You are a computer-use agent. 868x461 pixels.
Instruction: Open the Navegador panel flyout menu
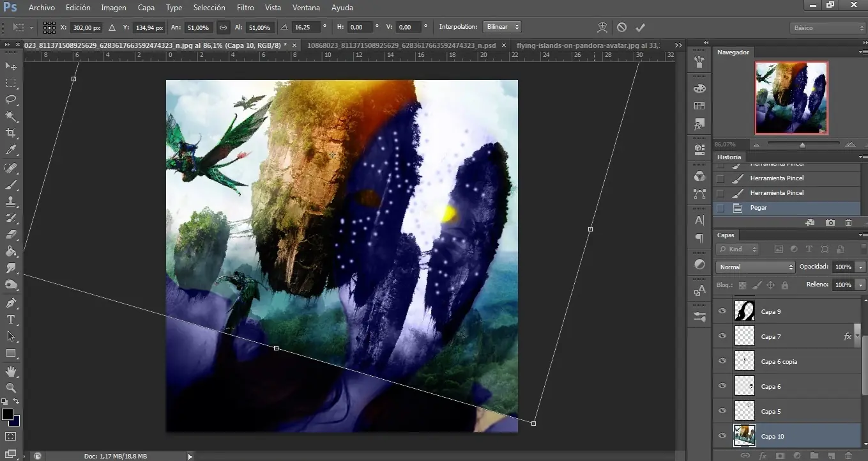pyautogui.click(x=863, y=52)
